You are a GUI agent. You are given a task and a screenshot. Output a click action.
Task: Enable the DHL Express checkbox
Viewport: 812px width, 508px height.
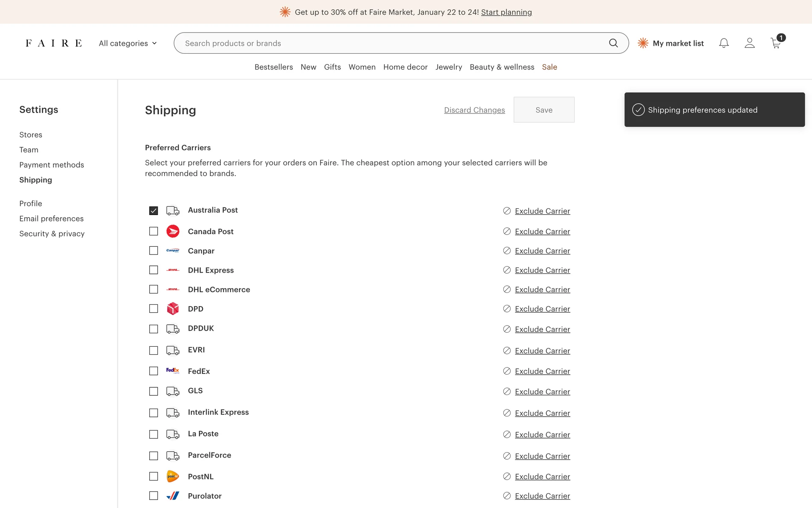click(x=154, y=270)
